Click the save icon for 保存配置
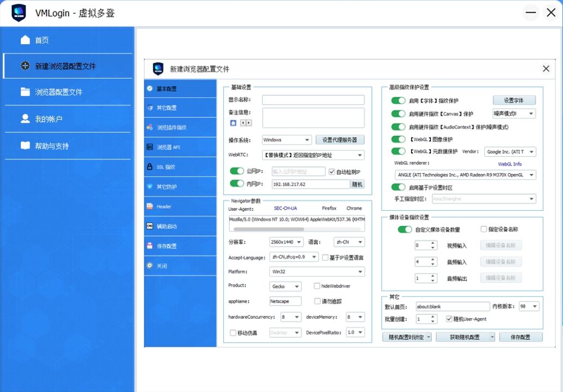 click(150, 246)
